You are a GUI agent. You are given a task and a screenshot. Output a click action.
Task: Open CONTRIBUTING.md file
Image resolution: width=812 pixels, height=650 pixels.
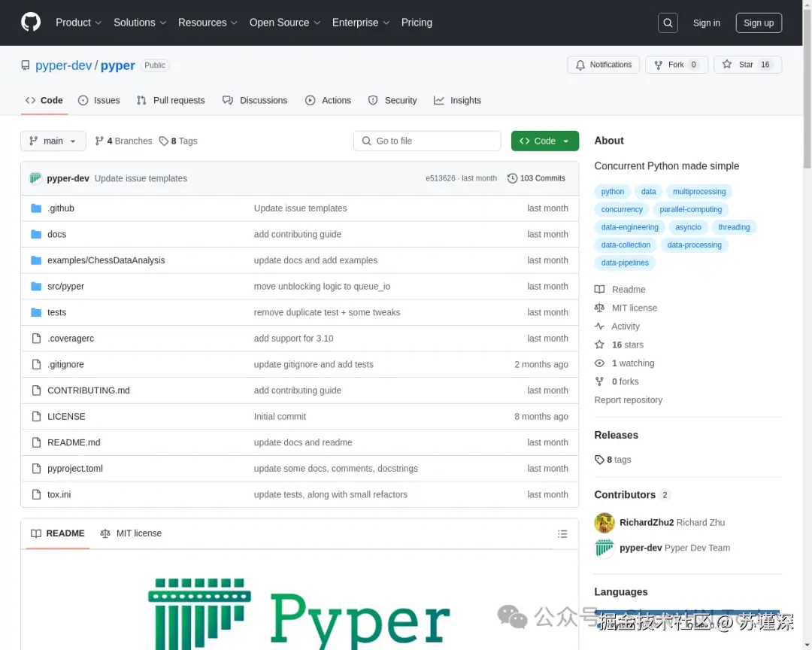tap(89, 390)
